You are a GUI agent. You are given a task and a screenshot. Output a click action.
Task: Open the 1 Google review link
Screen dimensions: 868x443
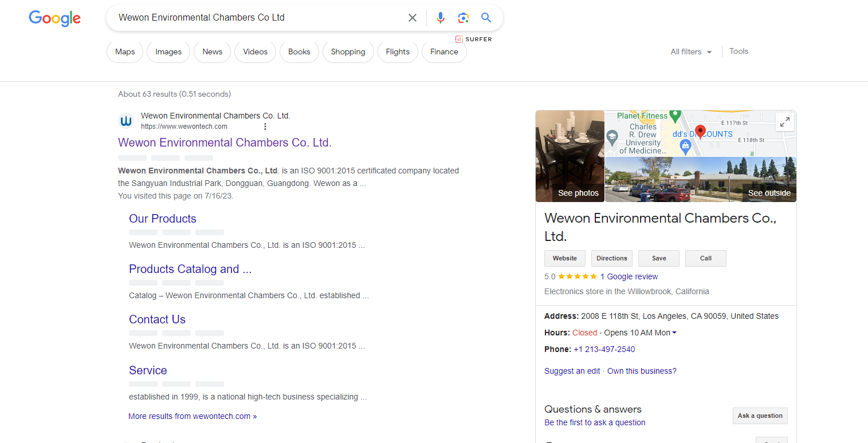tap(629, 276)
